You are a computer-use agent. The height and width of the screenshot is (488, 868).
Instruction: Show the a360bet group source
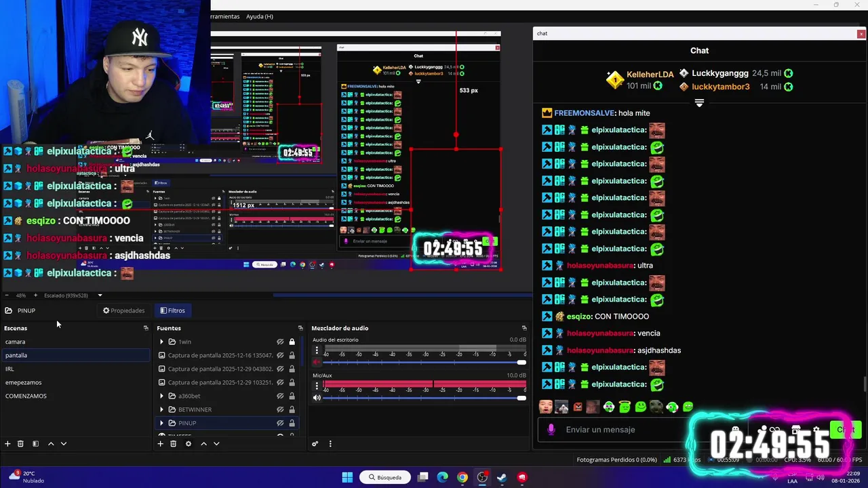[280, 396]
